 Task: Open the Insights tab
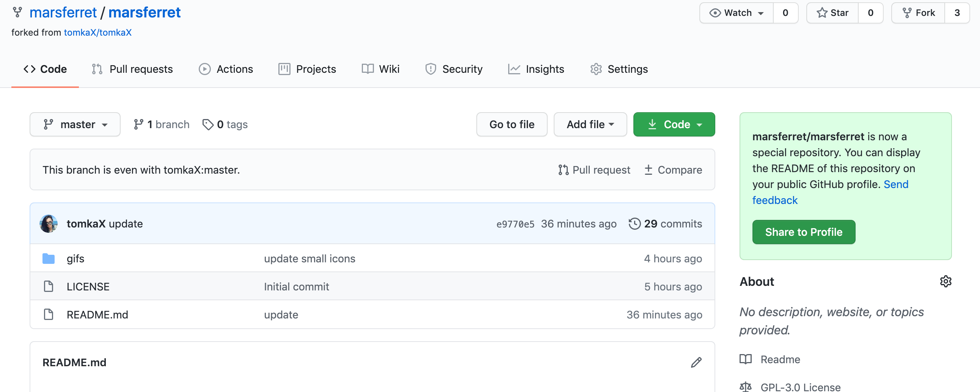pyautogui.click(x=536, y=69)
